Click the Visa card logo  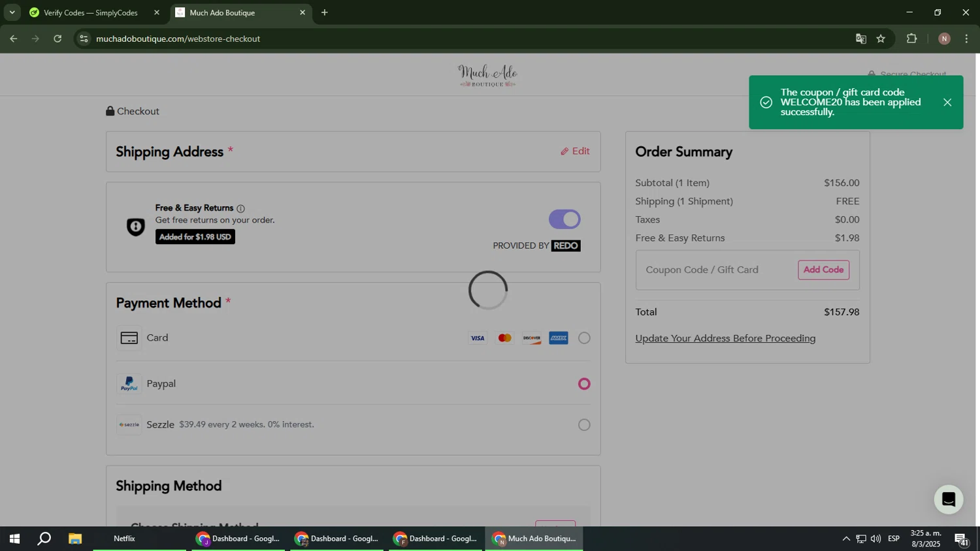(x=478, y=338)
